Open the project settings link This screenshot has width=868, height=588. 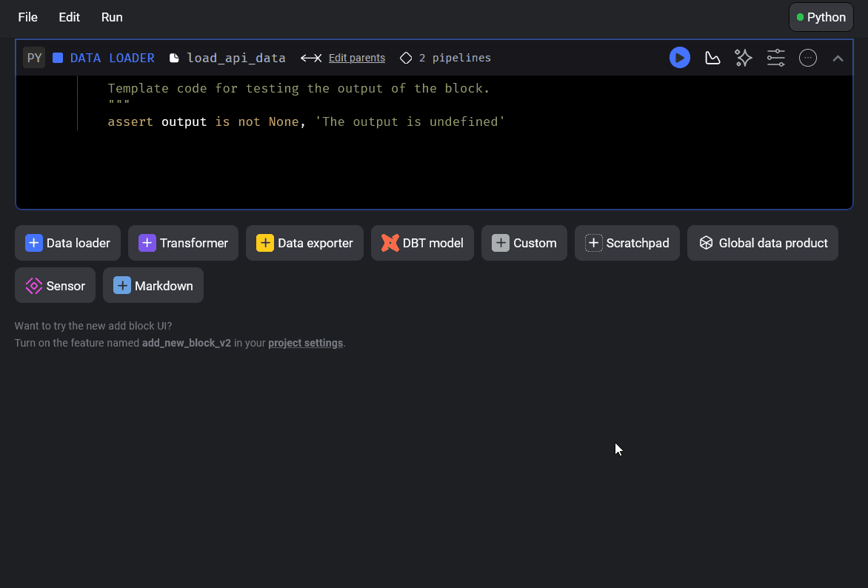coord(305,343)
